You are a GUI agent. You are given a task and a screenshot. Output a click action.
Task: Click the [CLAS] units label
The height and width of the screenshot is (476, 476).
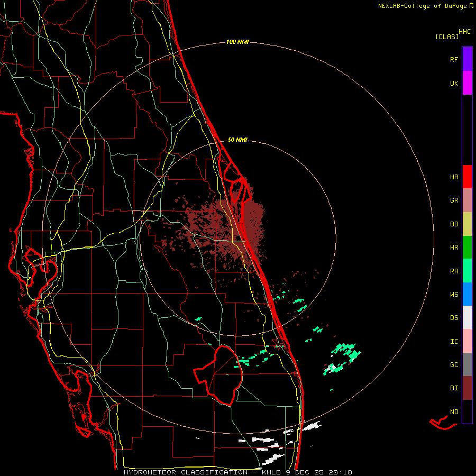447,36
